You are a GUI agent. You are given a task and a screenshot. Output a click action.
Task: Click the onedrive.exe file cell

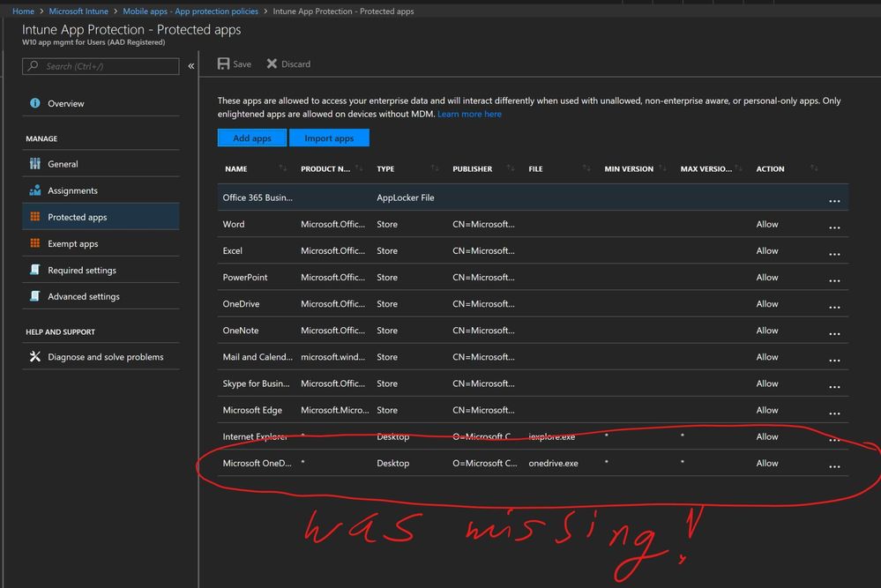coord(553,463)
